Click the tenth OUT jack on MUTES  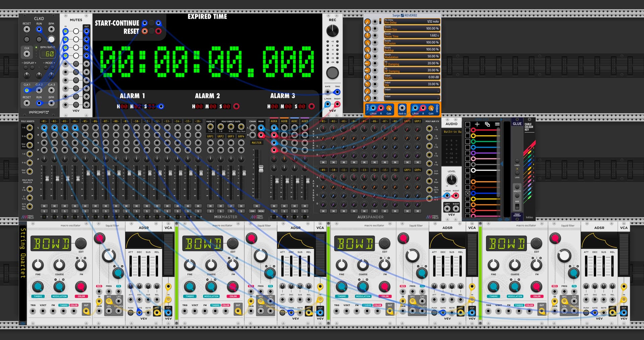tap(87, 105)
